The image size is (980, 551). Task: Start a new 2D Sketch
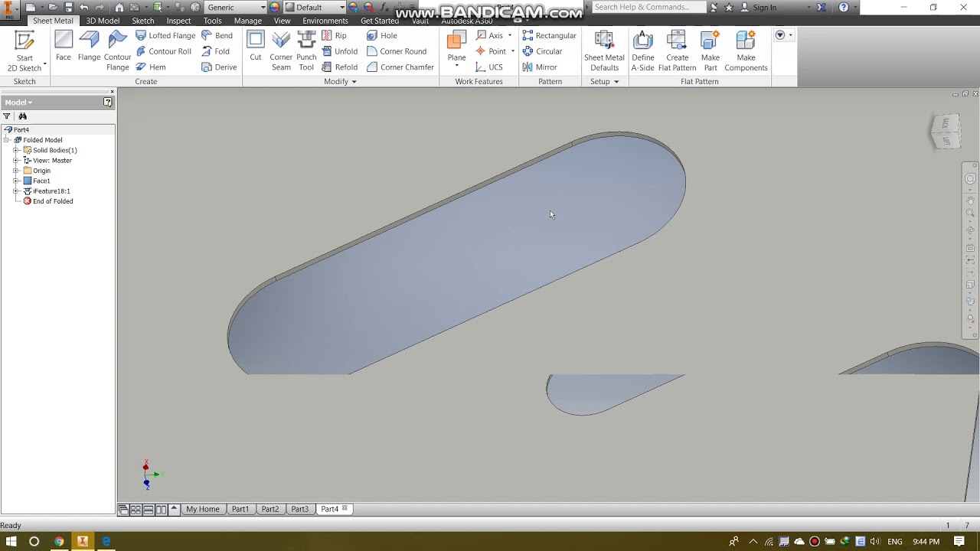coord(24,51)
